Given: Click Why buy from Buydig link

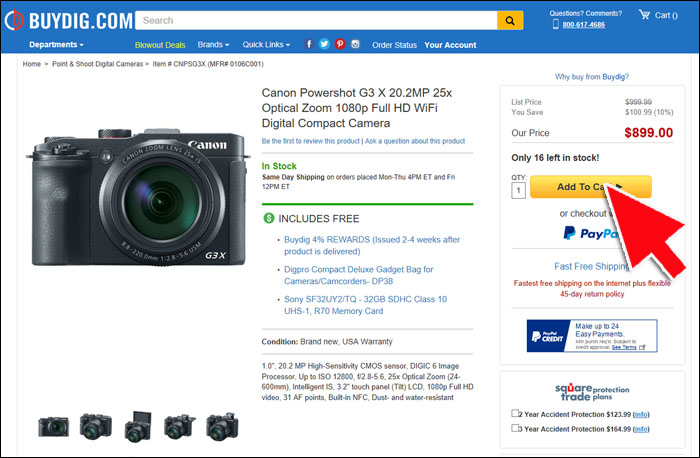Looking at the screenshot, I should (x=592, y=77).
